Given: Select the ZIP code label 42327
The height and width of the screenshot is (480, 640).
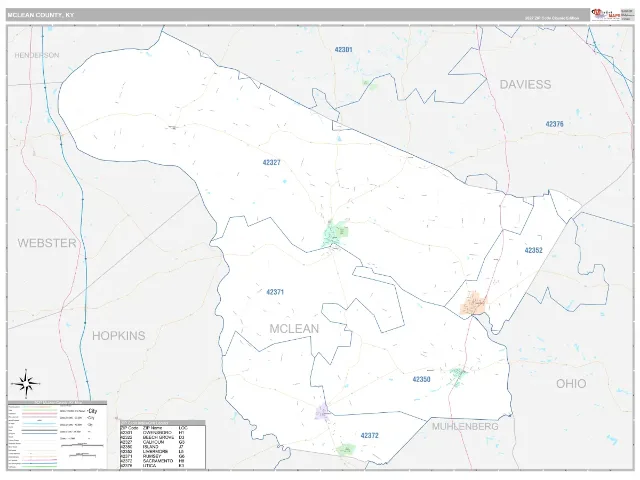Looking at the screenshot, I should (x=271, y=162).
